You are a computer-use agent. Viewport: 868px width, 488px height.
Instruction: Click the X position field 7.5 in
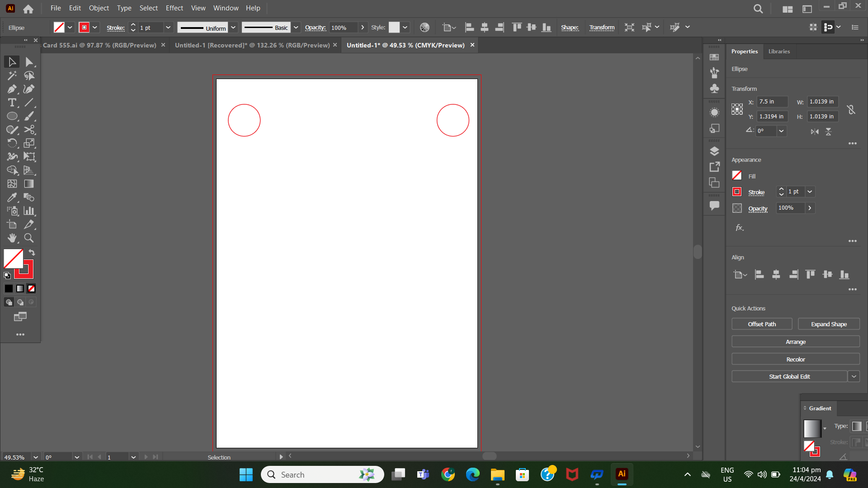(772, 102)
